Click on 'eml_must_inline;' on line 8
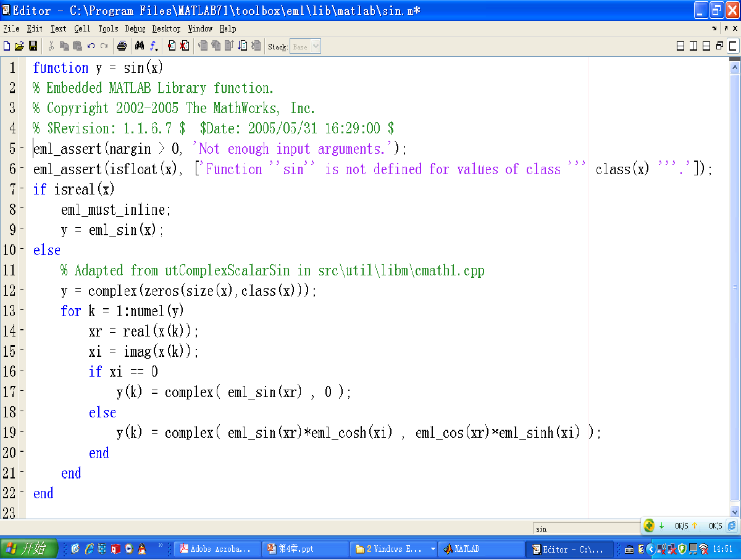The width and height of the screenshot is (741, 560). click(115, 210)
